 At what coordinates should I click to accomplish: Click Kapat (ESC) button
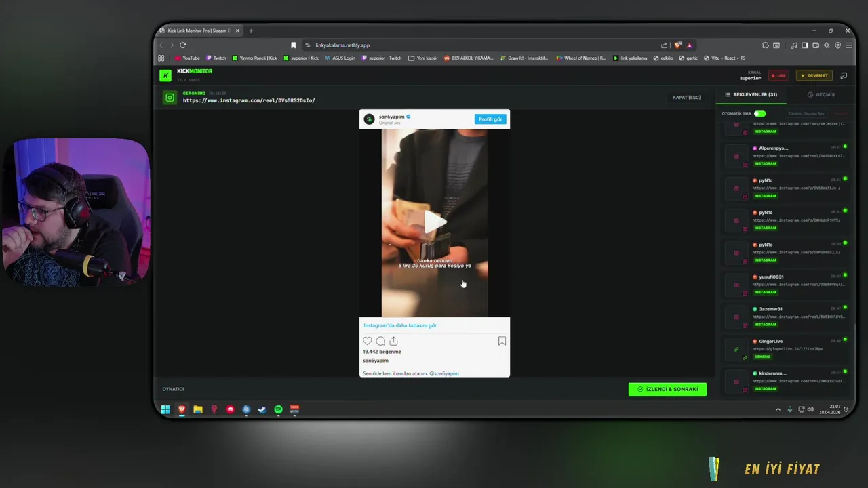pos(686,98)
